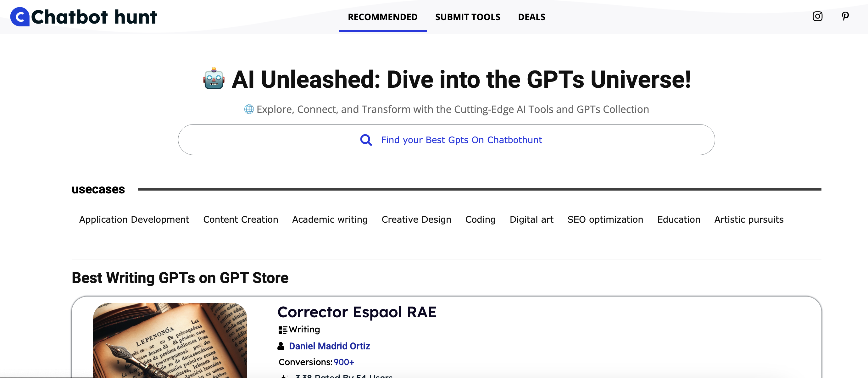Click the globe icon before the subtitle
The image size is (868, 378).
coord(249,109)
